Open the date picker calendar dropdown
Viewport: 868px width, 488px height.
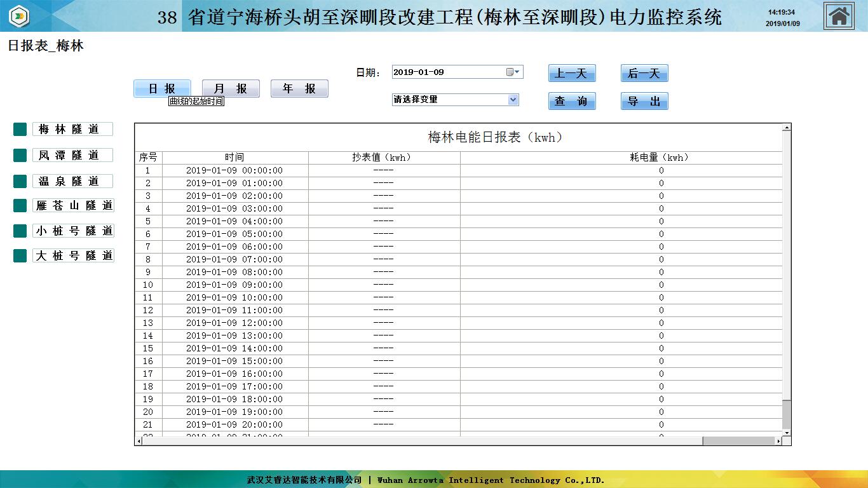(x=513, y=72)
